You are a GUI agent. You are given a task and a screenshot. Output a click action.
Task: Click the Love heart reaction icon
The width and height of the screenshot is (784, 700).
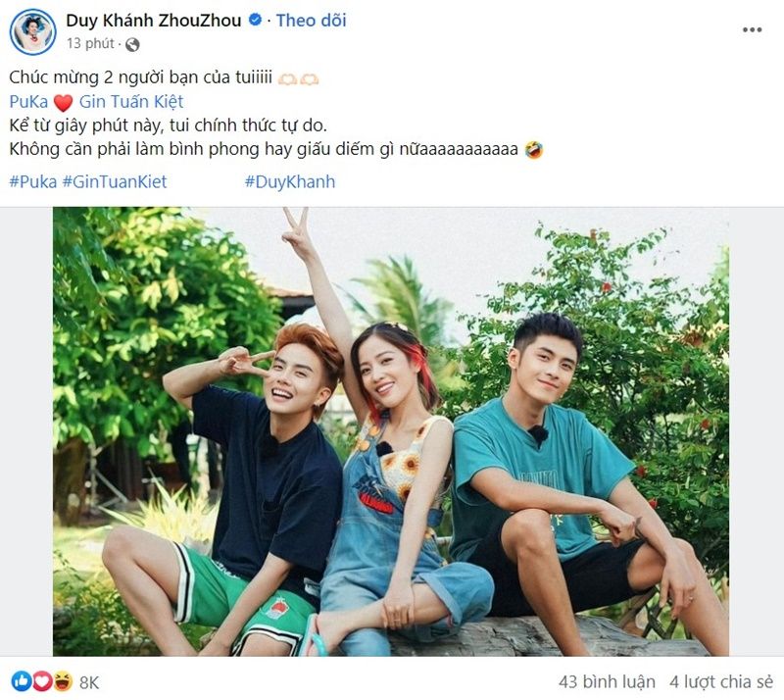42,681
